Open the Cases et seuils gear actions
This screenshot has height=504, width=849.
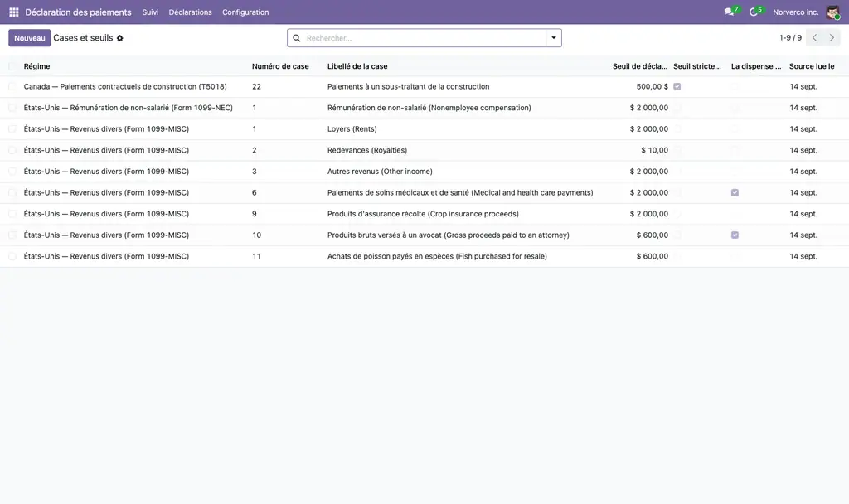[x=120, y=38]
